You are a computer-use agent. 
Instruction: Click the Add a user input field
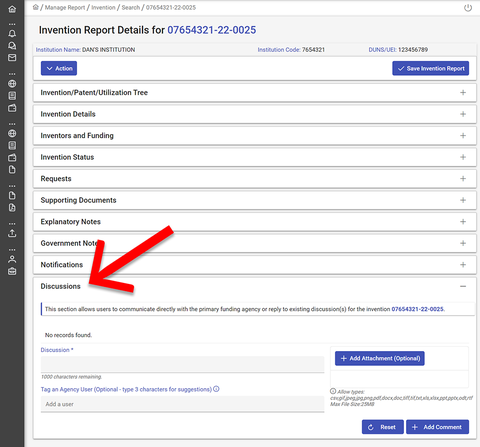[182, 404]
